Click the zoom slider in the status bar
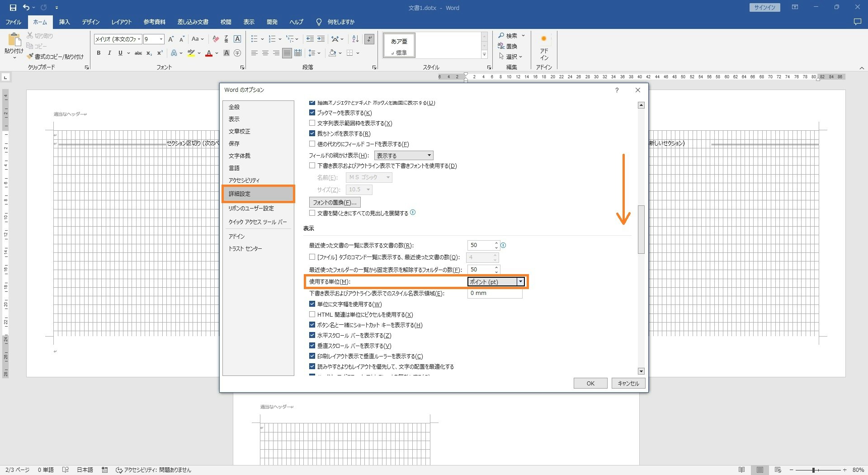Image resolution: width=868 pixels, height=475 pixels. (813, 470)
